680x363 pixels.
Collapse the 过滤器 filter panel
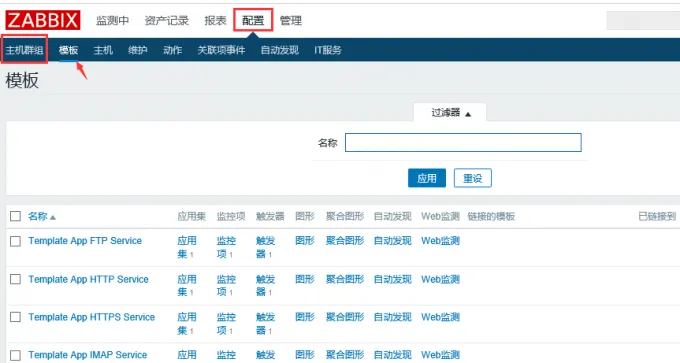(x=450, y=113)
